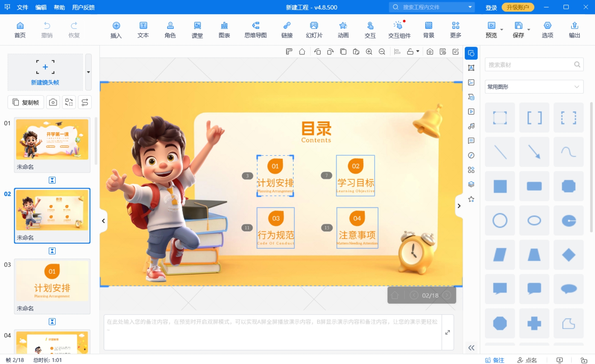Collapse the right material panel arrow
The image size is (595, 364).
459,206
